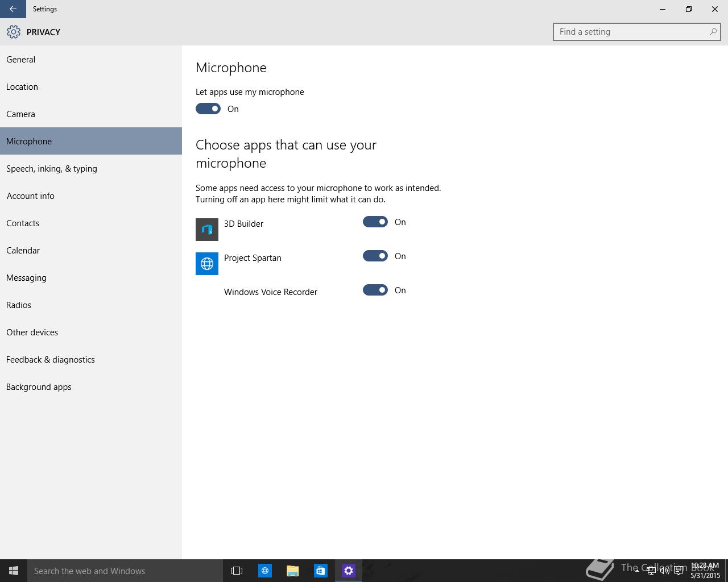Open the Location privacy section
Screen dimensions: 728x582
(91, 86)
